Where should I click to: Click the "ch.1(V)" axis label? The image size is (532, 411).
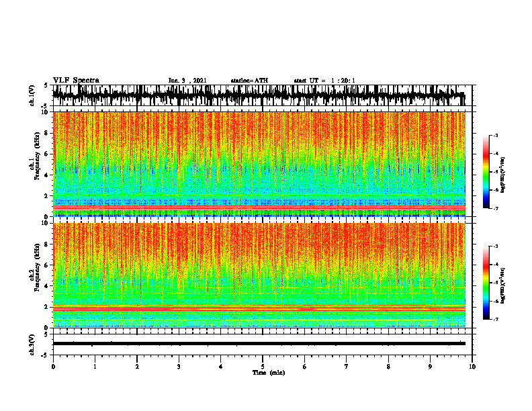32,95
